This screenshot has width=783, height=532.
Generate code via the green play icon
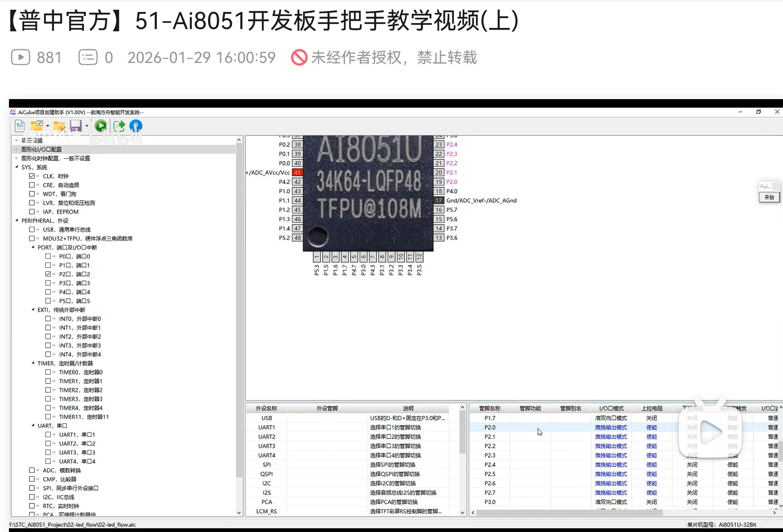tap(101, 126)
